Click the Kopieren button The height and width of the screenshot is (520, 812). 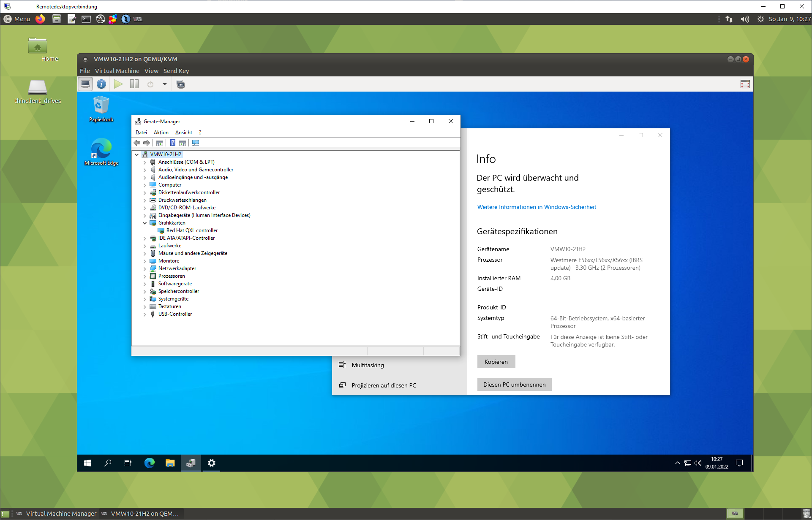click(496, 362)
